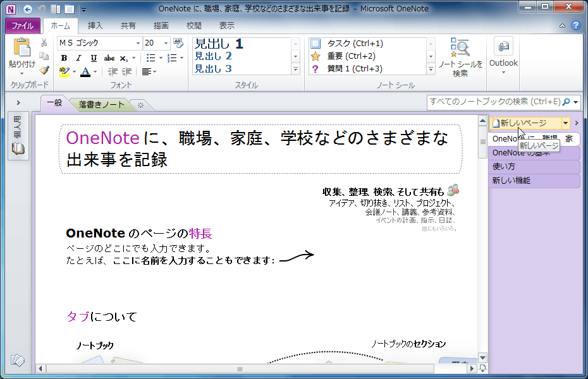Click the search all notebooks field
This screenshot has height=379, width=588.
[494, 102]
